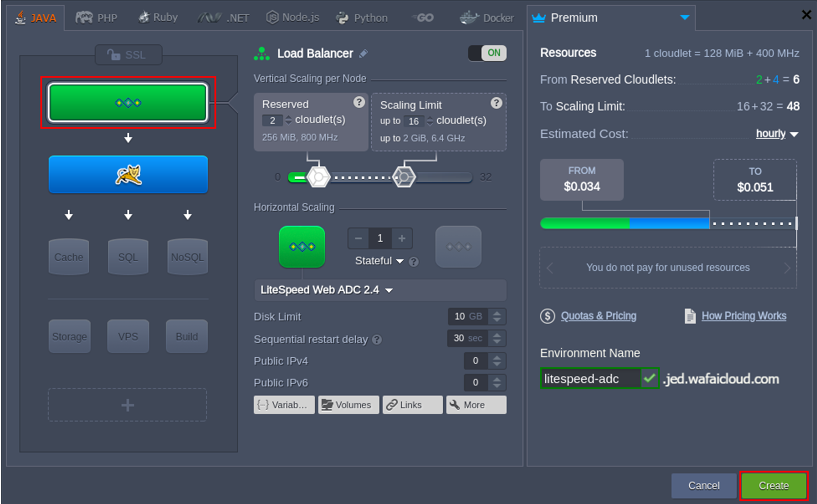Select the green load balancer node block

128,102
